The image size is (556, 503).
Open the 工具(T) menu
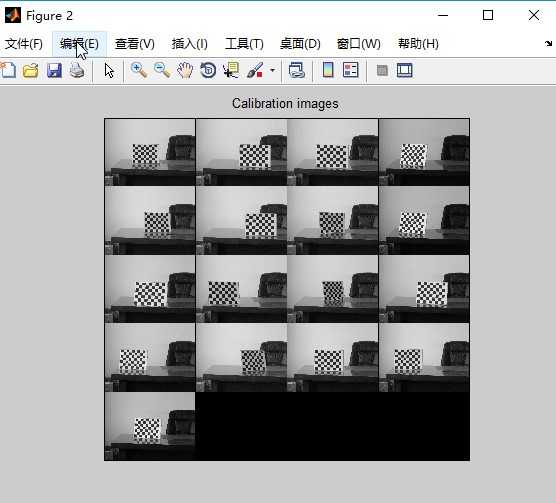(x=244, y=44)
